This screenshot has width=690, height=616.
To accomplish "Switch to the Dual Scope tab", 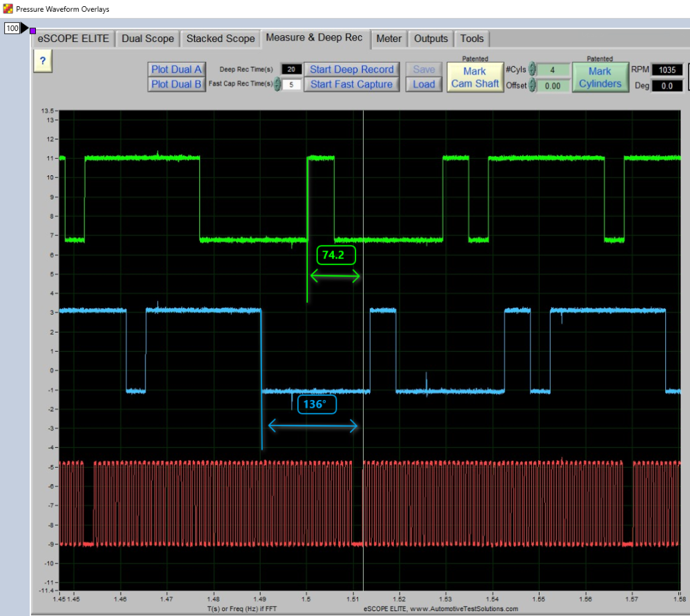I will [x=148, y=39].
